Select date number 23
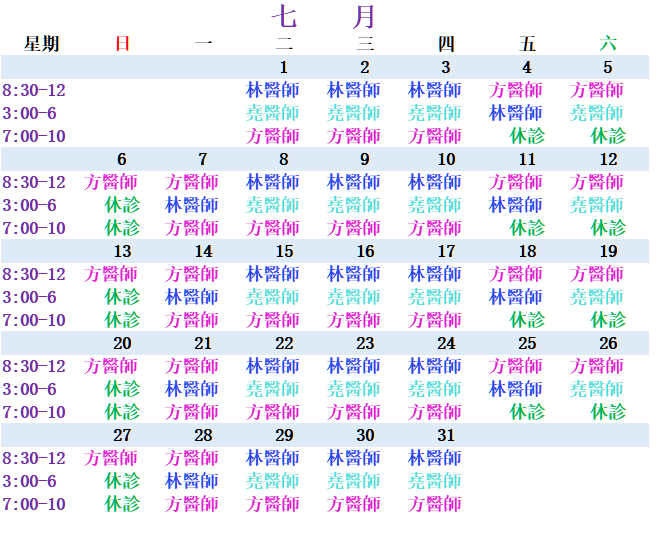Image resolution: width=658 pixels, height=540 pixels. point(365,343)
